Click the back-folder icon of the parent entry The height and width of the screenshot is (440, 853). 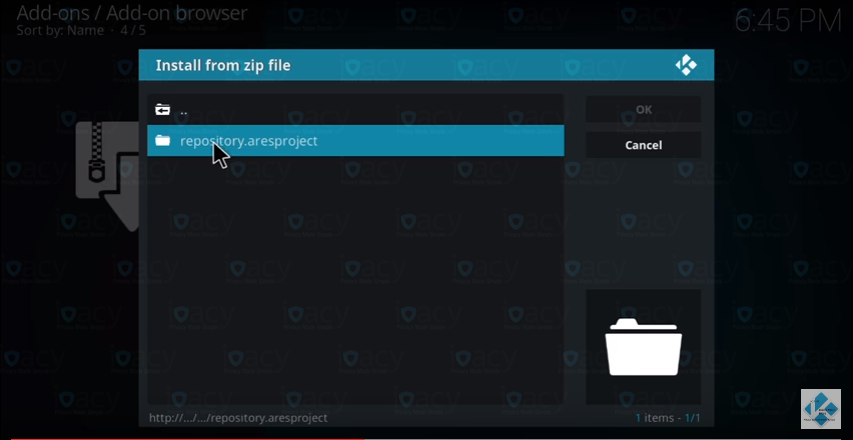click(x=163, y=110)
